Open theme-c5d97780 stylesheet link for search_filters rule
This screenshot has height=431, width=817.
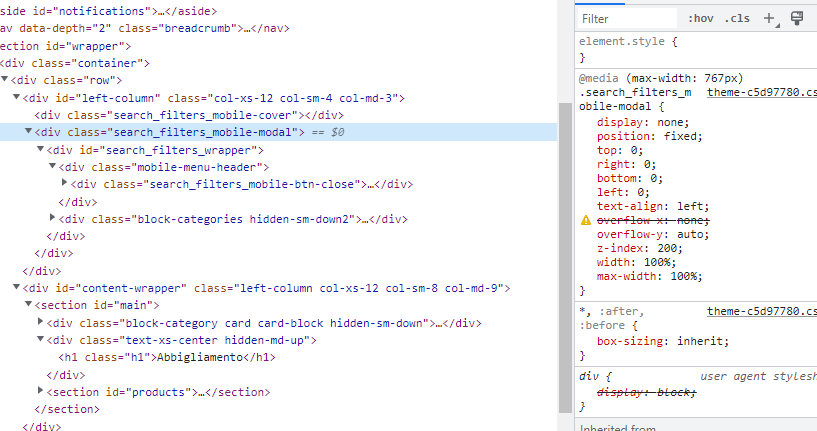(x=762, y=92)
